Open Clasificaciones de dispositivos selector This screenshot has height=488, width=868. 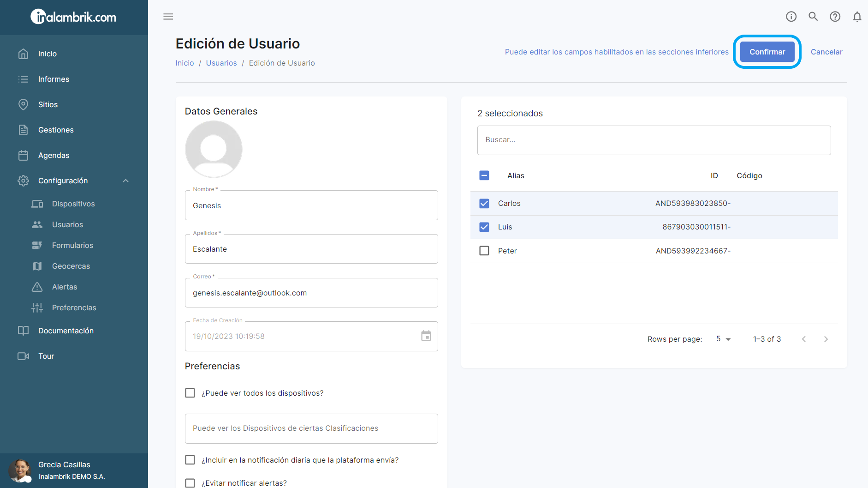(311, 428)
